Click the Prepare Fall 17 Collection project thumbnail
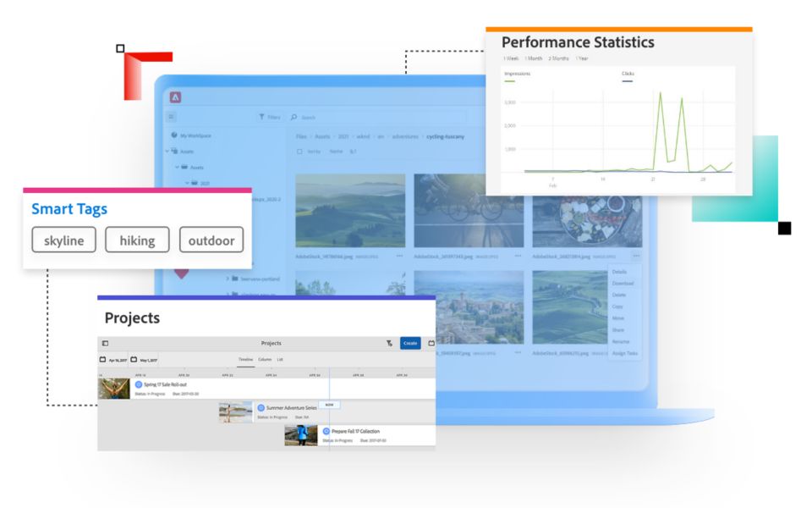Viewport: 812px width, 508px height. pos(301,435)
